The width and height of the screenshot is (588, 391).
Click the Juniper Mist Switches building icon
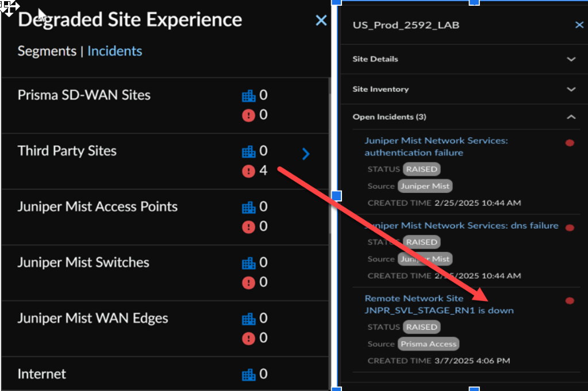pyautogui.click(x=248, y=263)
